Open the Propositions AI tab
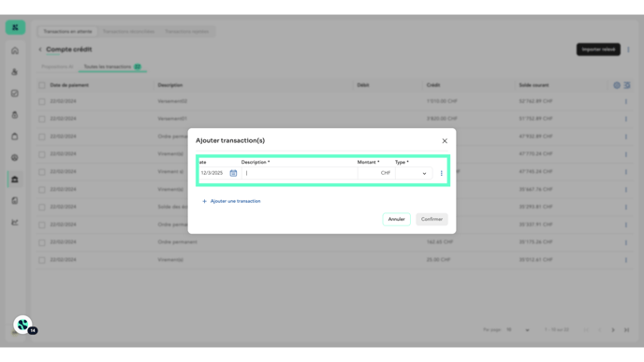 pyautogui.click(x=57, y=66)
